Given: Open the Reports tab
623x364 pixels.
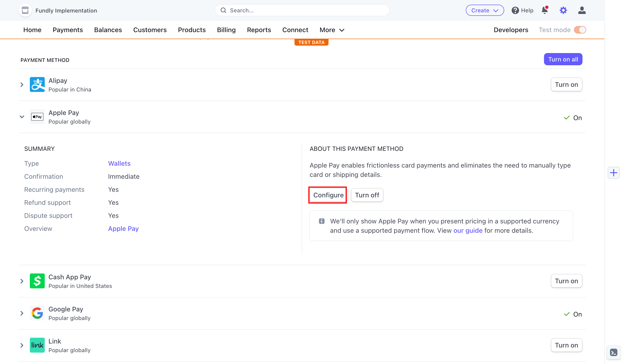Looking at the screenshot, I should coord(259,30).
